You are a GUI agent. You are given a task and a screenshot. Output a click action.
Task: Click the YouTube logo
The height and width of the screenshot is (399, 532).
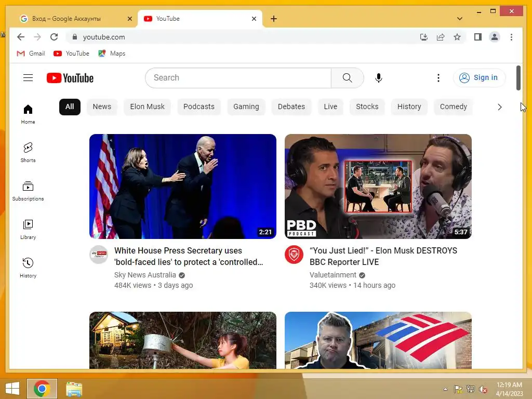coord(70,78)
